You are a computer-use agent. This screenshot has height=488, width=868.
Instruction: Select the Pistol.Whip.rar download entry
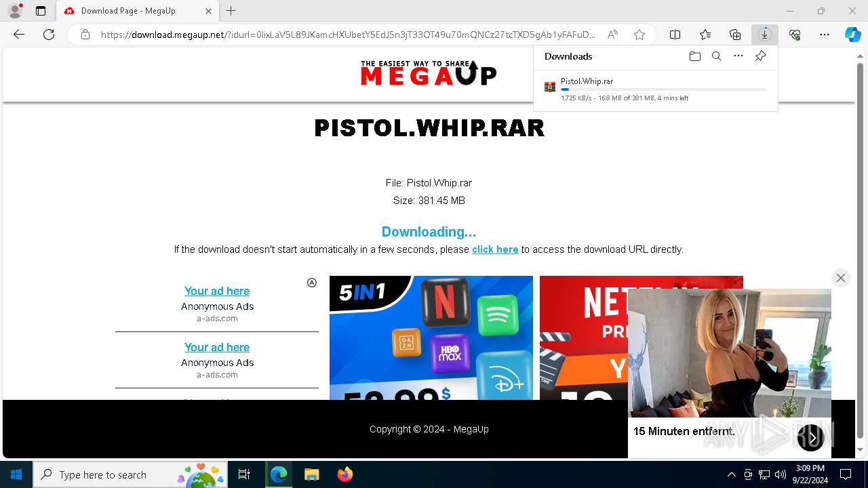(655, 89)
